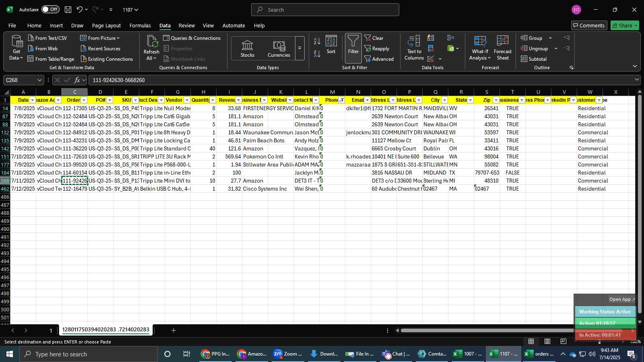Click Open App link in tracker
The height and width of the screenshot is (362, 644).
[x=622, y=299]
